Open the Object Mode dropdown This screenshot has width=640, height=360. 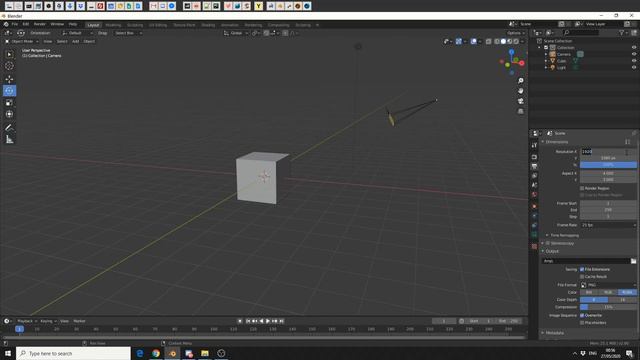[22, 41]
